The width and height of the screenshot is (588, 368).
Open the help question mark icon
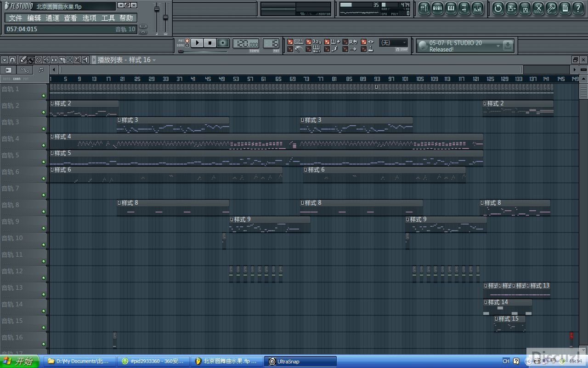pos(578,8)
